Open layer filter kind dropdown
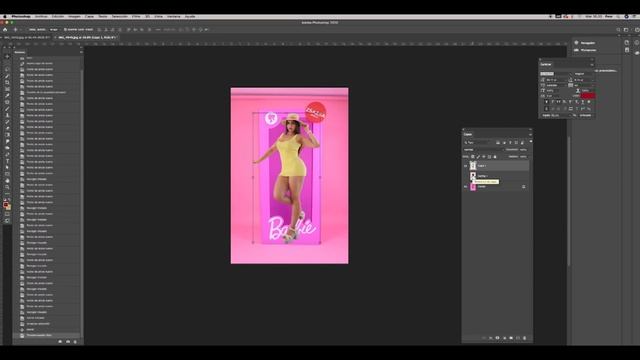The height and width of the screenshot is (360, 640). (x=478, y=142)
